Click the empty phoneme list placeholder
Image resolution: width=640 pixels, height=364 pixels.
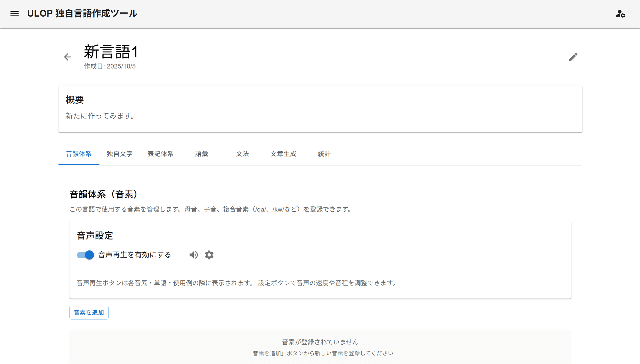click(x=320, y=347)
